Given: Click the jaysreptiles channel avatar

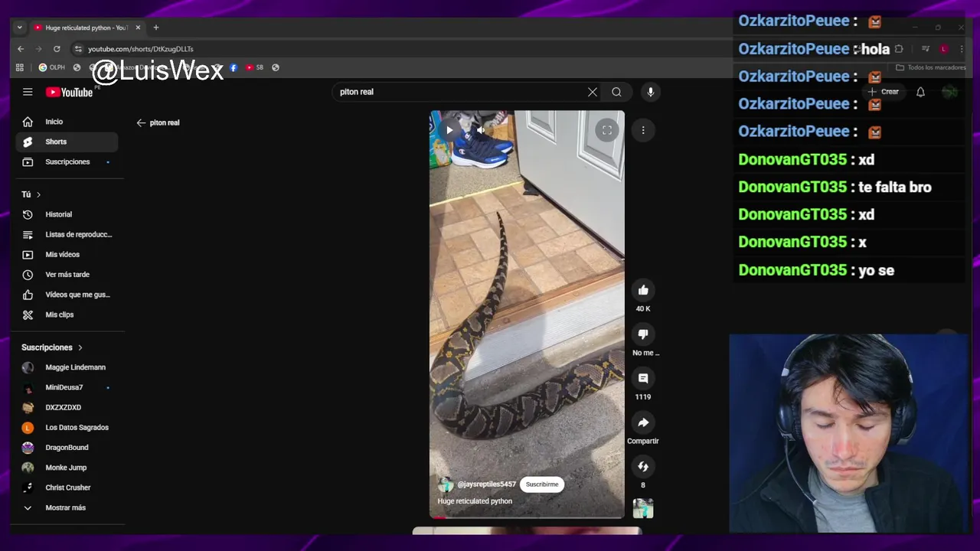Looking at the screenshot, I should pos(446,484).
